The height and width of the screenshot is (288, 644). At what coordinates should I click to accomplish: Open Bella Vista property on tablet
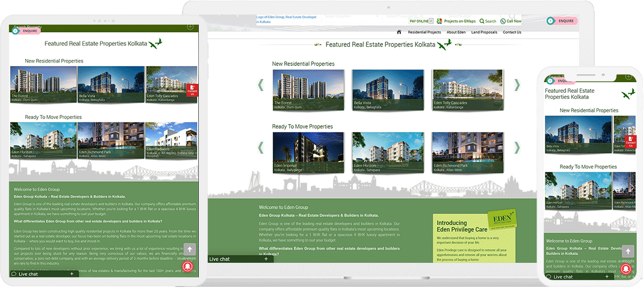[111, 84]
